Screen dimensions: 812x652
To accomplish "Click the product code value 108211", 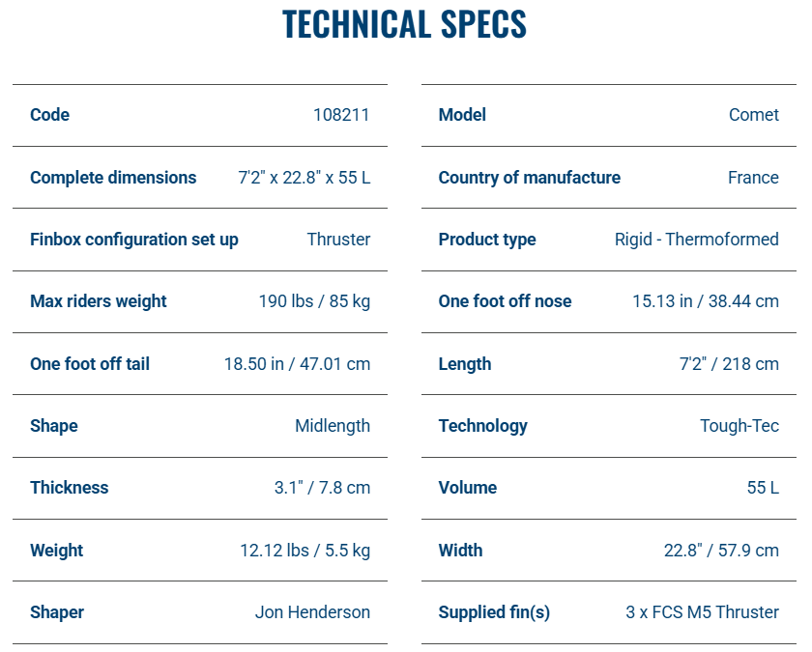I will point(341,115).
